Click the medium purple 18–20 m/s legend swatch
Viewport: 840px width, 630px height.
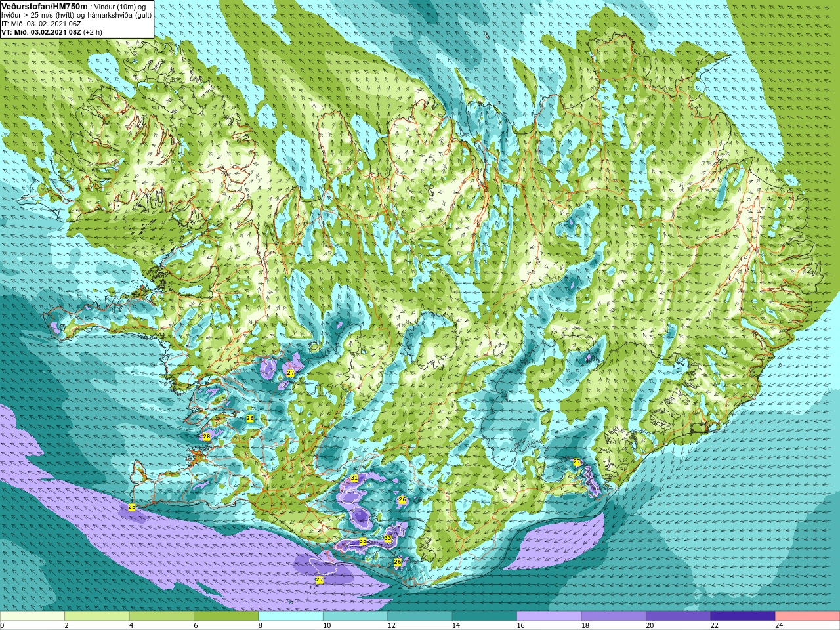(x=614, y=616)
